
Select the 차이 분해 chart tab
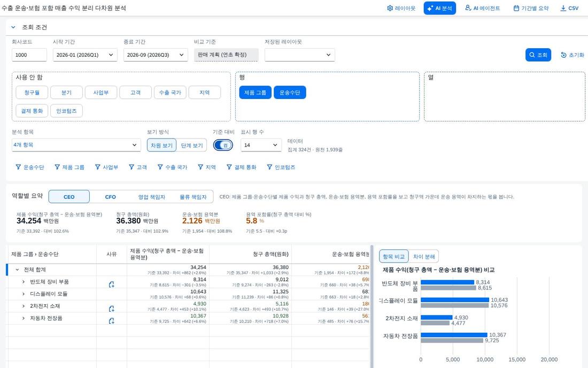(424, 257)
